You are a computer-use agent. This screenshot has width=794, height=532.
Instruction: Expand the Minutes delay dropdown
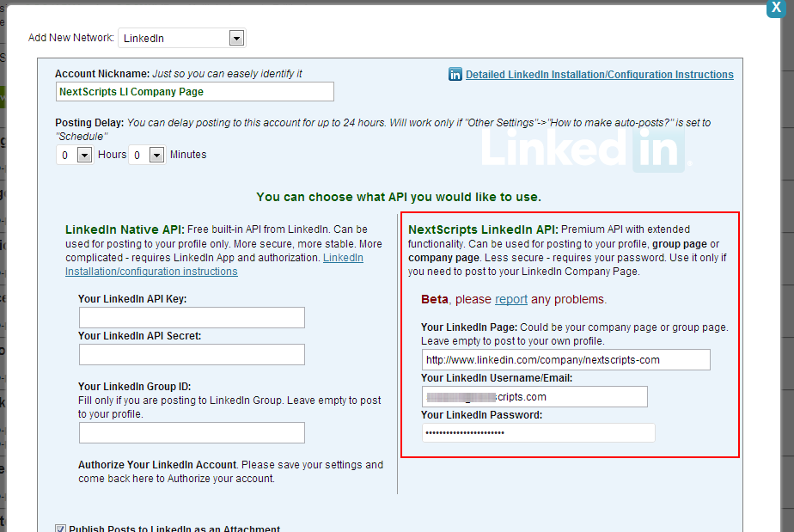(x=147, y=155)
